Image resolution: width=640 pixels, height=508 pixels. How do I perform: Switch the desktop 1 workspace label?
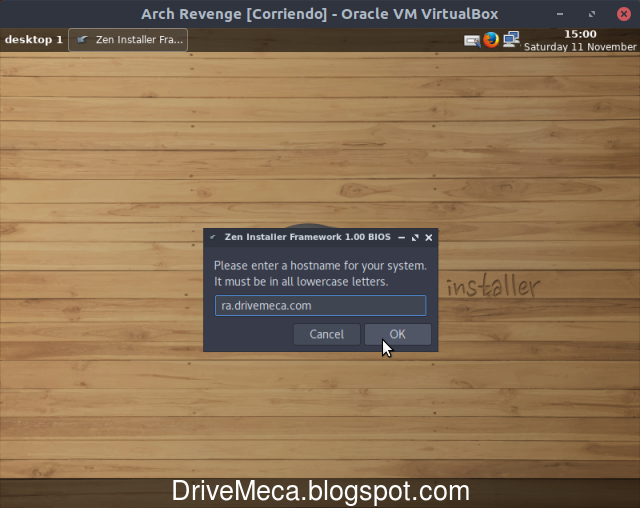[x=33, y=40]
